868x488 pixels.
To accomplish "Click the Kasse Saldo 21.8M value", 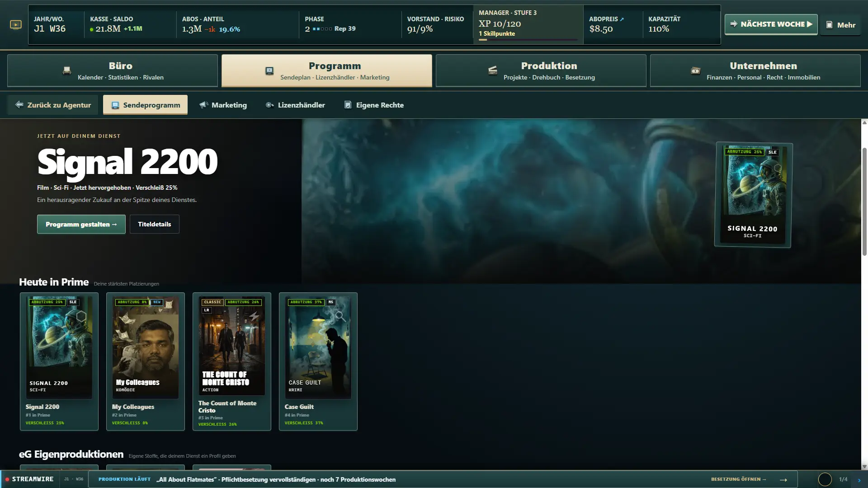I will click(108, 29).
